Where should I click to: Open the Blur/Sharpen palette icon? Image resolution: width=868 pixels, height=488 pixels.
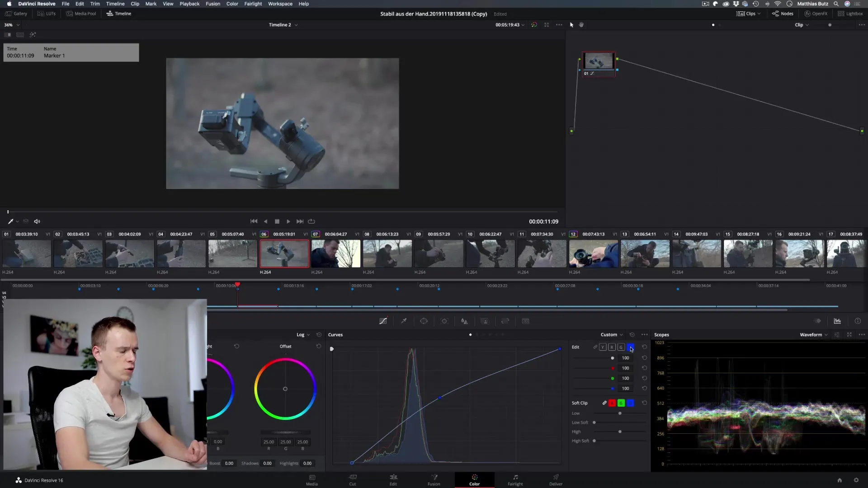[x=464, y=321]
